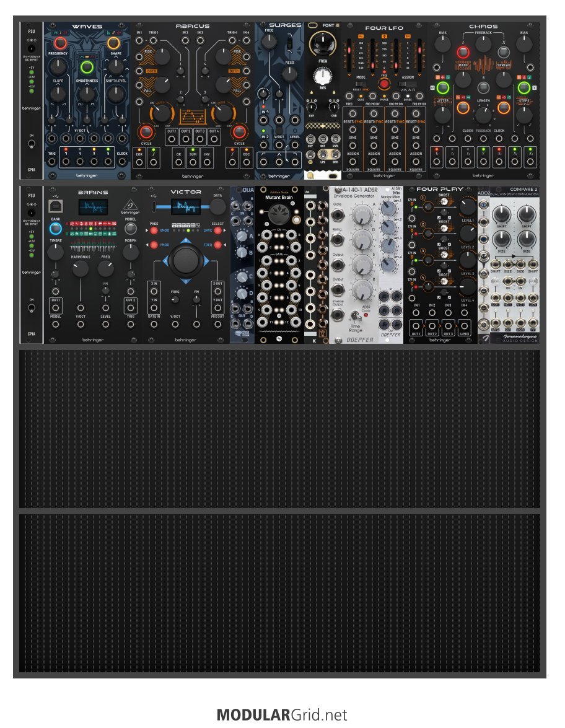Click Victor joystick's blue up arrow

[x=186, y=240]
